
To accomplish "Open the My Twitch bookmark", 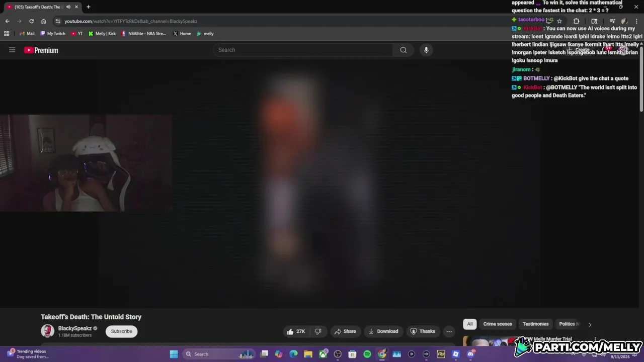I will [x=53, y=34].
